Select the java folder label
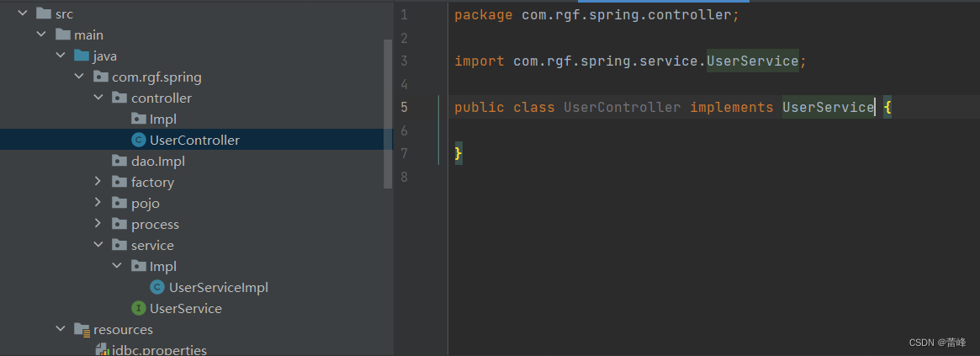Viewport: 980px width, 356px height. [x=105, y=56]
